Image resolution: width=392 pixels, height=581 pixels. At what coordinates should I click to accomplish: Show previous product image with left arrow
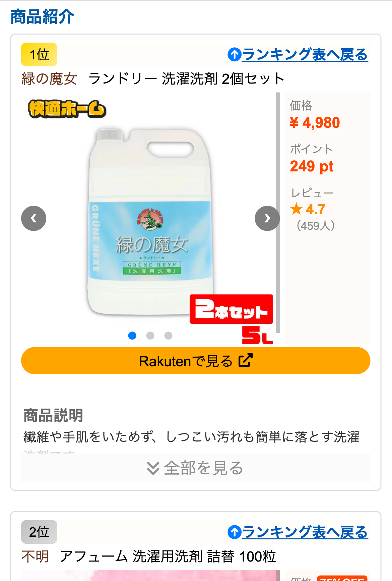coord(34,218)
